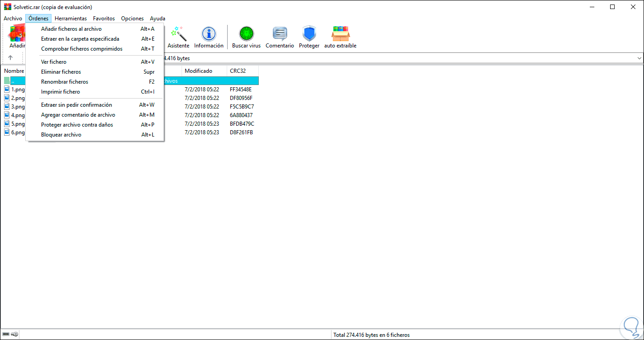The image size is (644, 340).
Task: Choose 'Comprobar ficheros comprimidos'
Action: pos(95,49)
